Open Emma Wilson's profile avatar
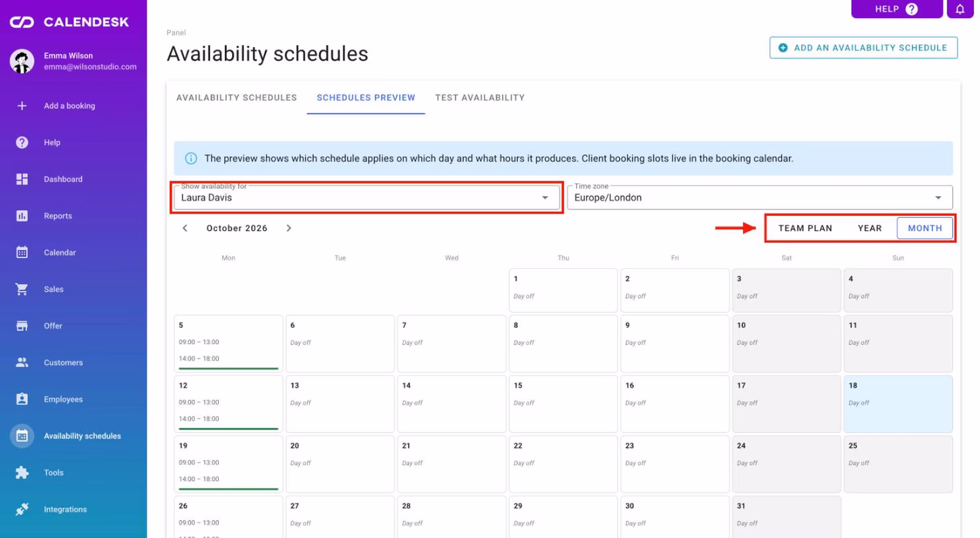Screen dimensions: 980x538 (x=22, y=61)
